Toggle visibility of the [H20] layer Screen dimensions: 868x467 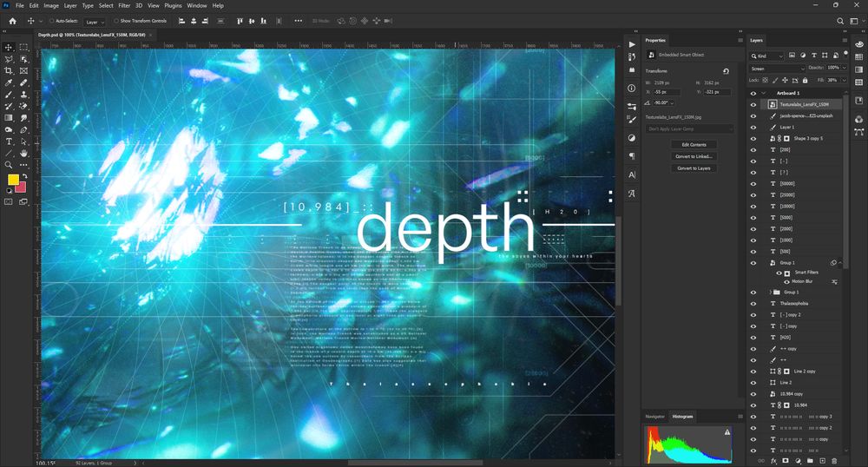click(753, 338)
